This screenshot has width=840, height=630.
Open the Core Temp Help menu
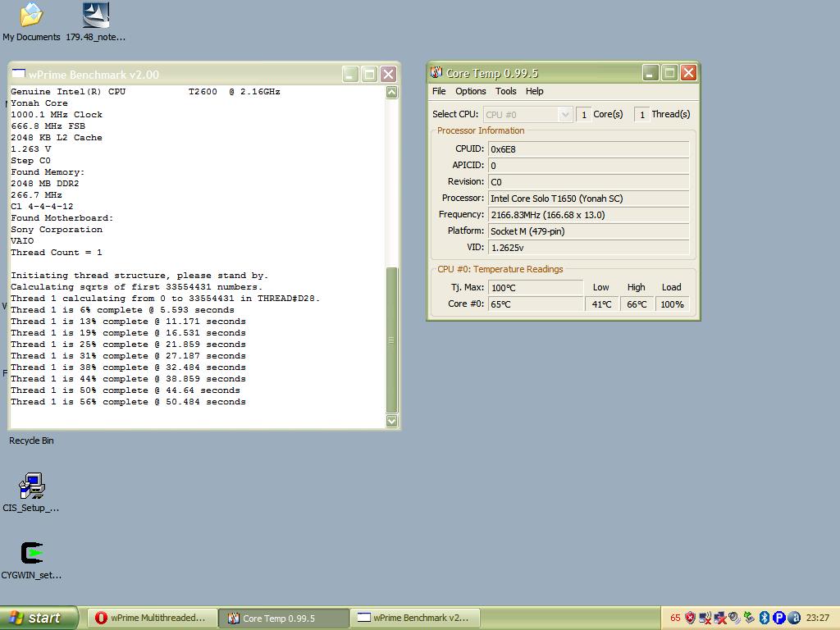tap(534, 91)
